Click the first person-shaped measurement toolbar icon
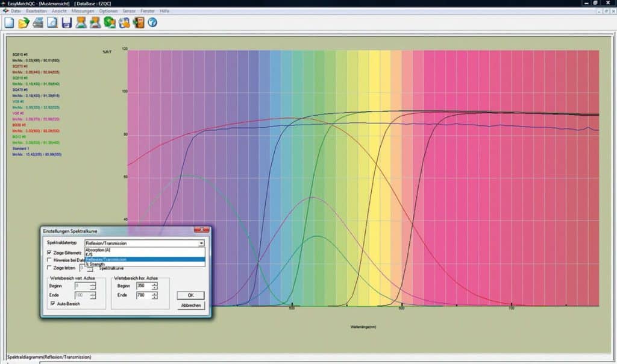This screenshot has width=617, height=364. (x=81, y=23)
